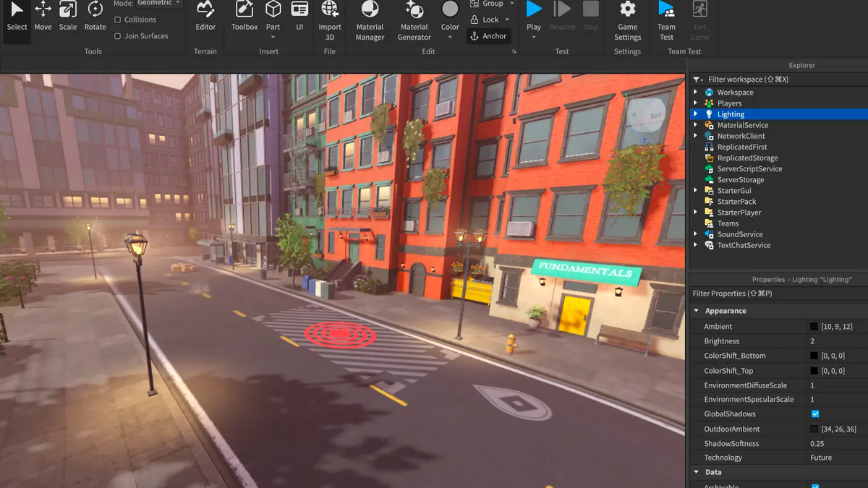Open Game Settings
868x488 pixels.
[x=627, y=19]
